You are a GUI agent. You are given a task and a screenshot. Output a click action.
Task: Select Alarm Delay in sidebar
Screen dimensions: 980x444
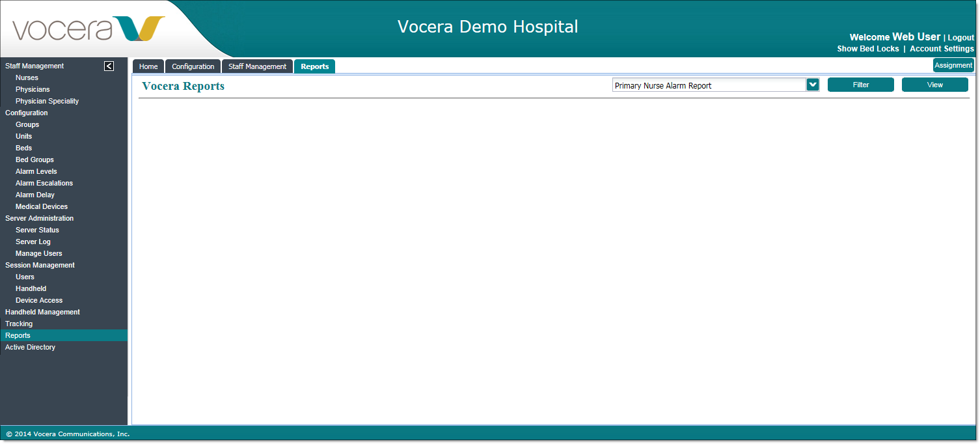35,195
